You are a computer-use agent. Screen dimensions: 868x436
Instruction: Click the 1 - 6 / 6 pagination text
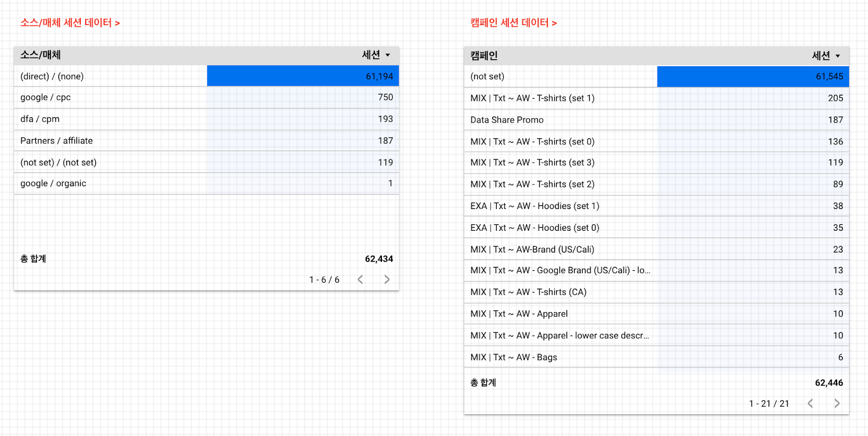click(x=324, y=280)
